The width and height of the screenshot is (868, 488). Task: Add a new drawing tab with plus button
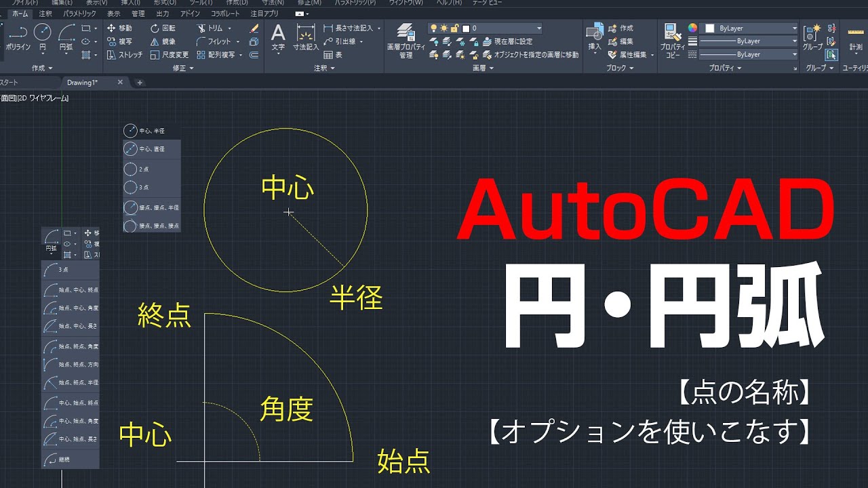tap(140, 83)
